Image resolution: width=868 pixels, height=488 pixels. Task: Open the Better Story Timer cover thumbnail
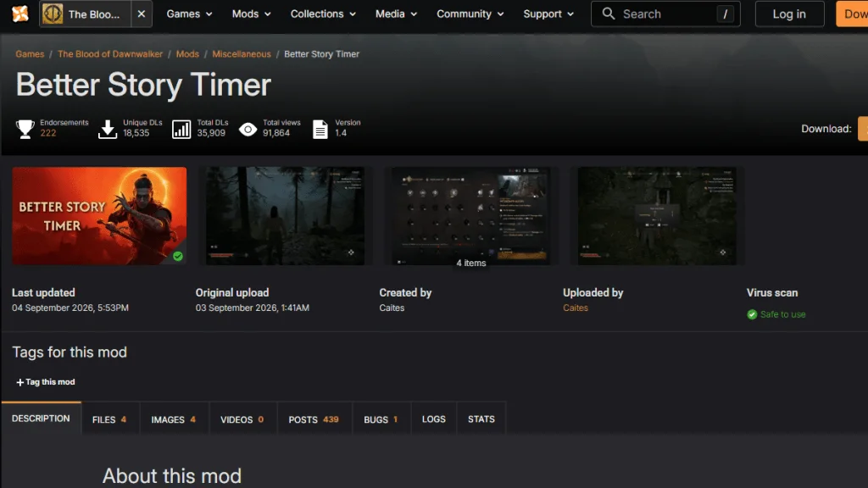[99, 216]
